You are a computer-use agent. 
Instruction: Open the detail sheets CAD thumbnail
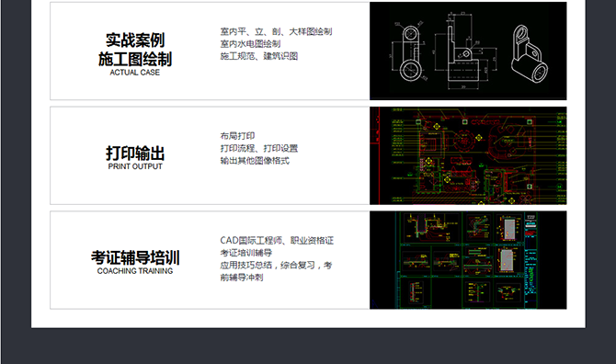click(468, 260)
